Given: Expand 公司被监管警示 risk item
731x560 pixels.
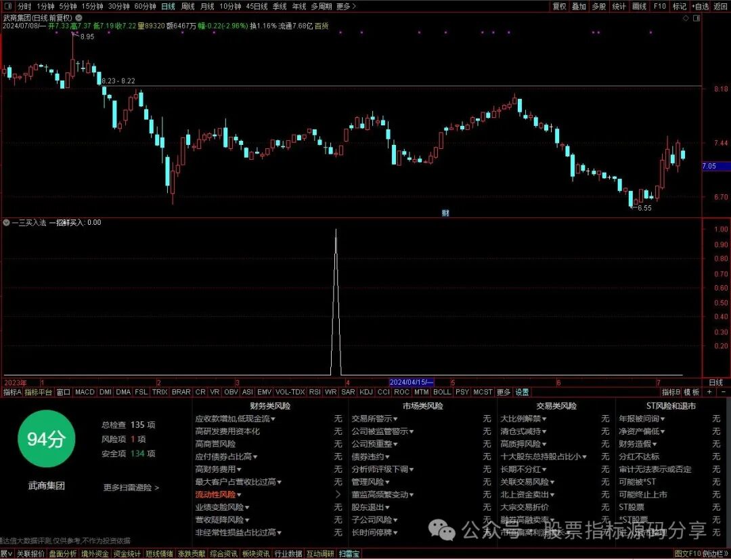Looking at the screenshot, I should [382, 431].
